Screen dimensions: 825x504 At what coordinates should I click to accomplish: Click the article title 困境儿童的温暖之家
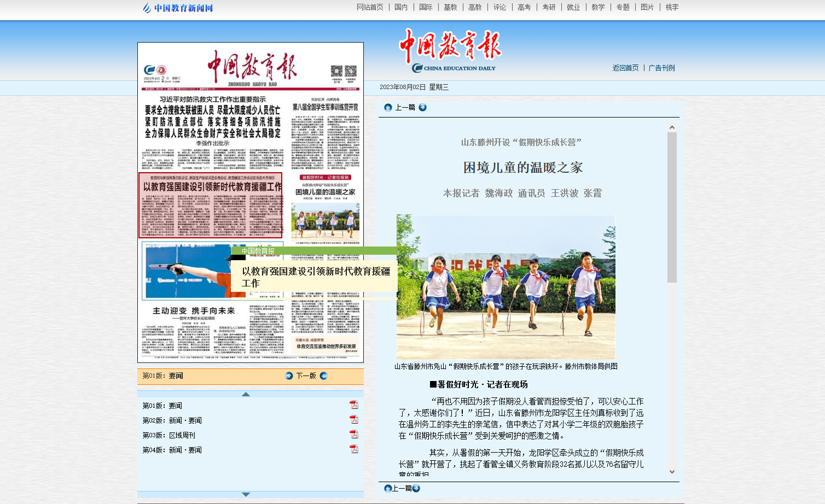(523, 168)
